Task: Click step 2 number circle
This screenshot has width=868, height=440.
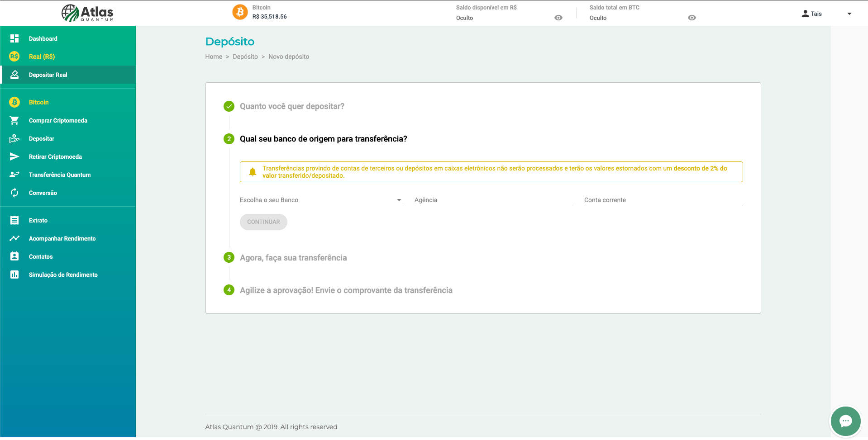Action: [x=229, y=139]
